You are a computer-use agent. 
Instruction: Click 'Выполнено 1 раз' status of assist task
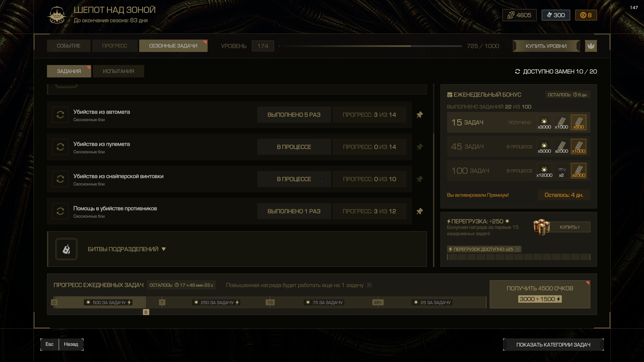click(x=294, y=211)
